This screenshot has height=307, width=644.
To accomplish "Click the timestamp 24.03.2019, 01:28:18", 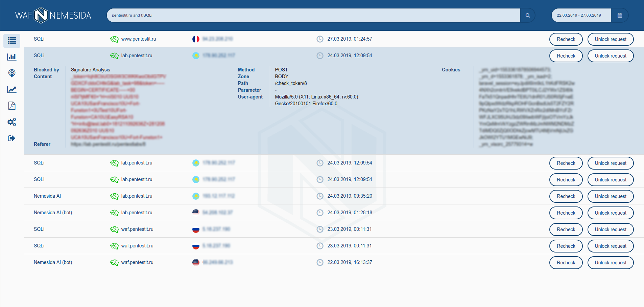I will tap(350, 213).
